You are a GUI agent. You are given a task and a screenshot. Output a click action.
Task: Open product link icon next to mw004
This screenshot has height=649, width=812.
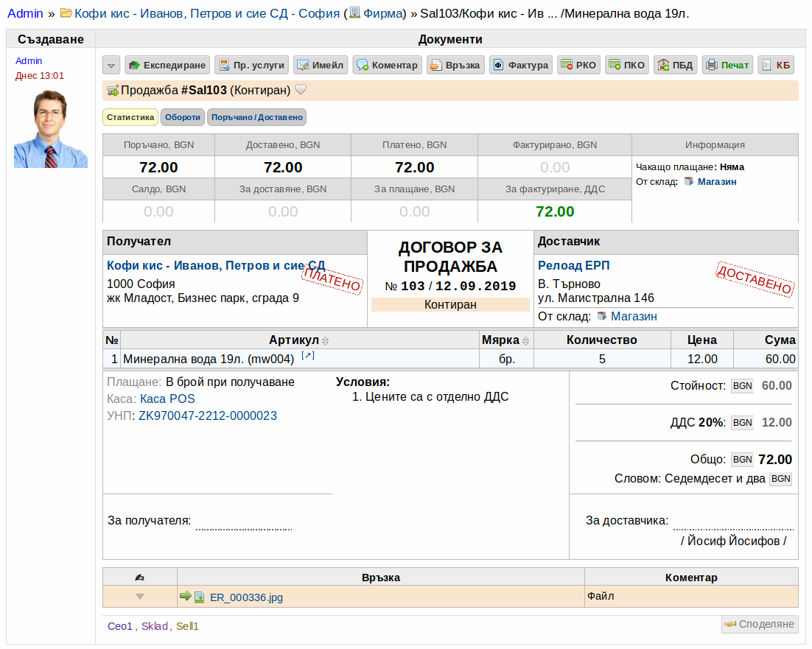coord(308,356)
